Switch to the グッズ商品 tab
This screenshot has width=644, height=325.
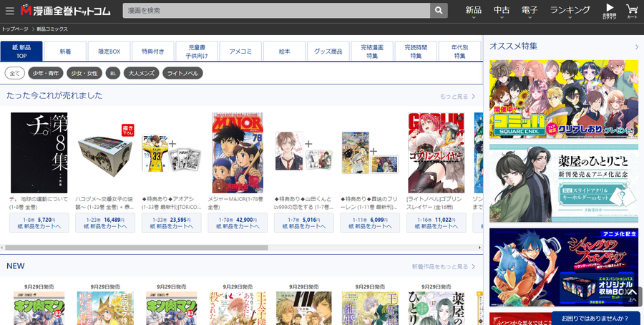pyautogui.click(x=328, y=52)
